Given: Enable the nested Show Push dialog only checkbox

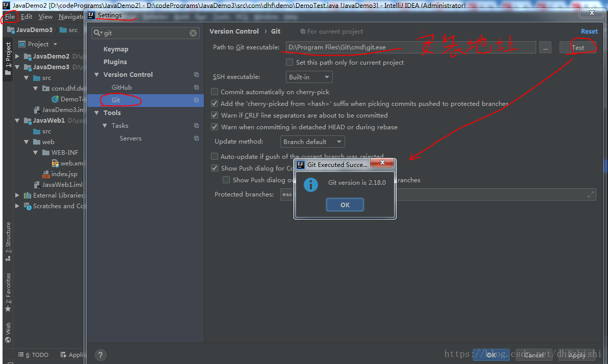Looking at the screenshot, I should 226,180.
